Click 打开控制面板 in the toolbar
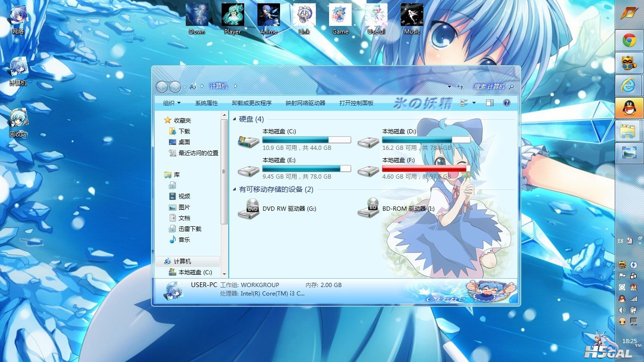 click(356, 103)
